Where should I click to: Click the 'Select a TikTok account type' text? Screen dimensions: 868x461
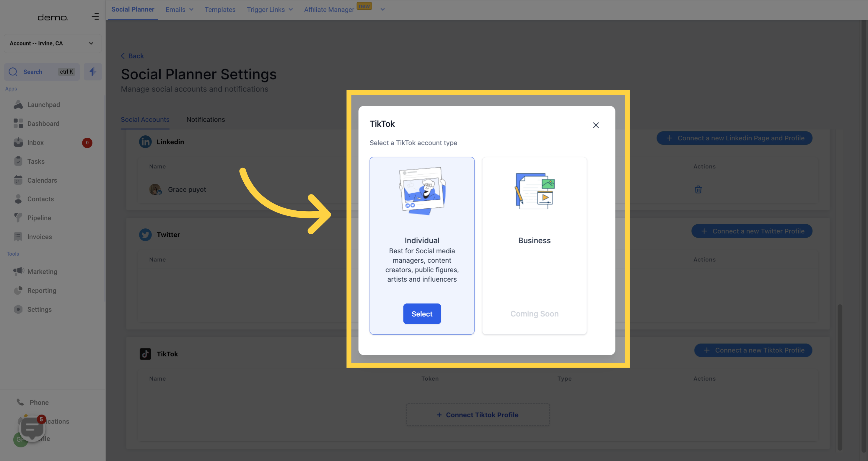[413, 143]
